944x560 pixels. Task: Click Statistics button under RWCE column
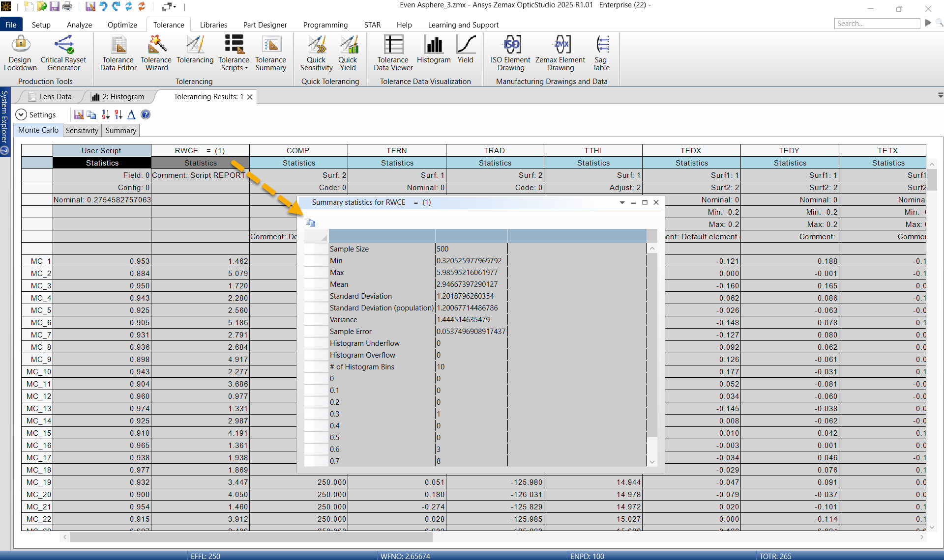[x=200, y=163]
